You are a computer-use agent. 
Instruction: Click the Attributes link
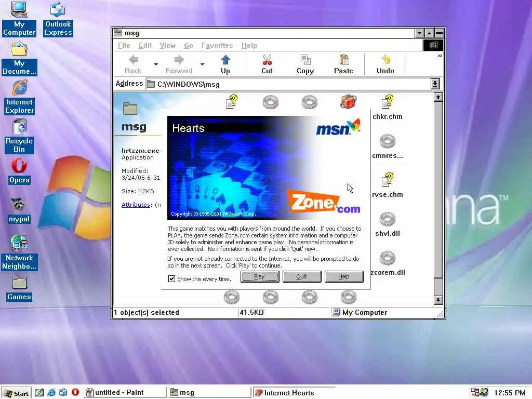point(136,205)
